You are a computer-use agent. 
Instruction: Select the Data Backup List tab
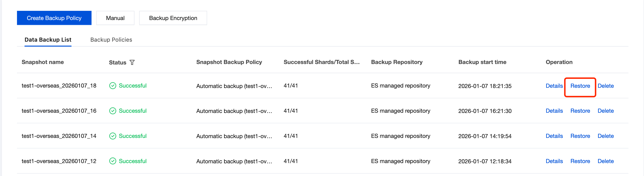[48, 40]
